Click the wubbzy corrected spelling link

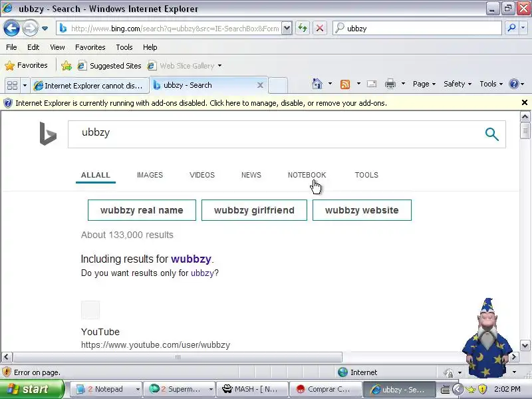(x=191, y=259)
